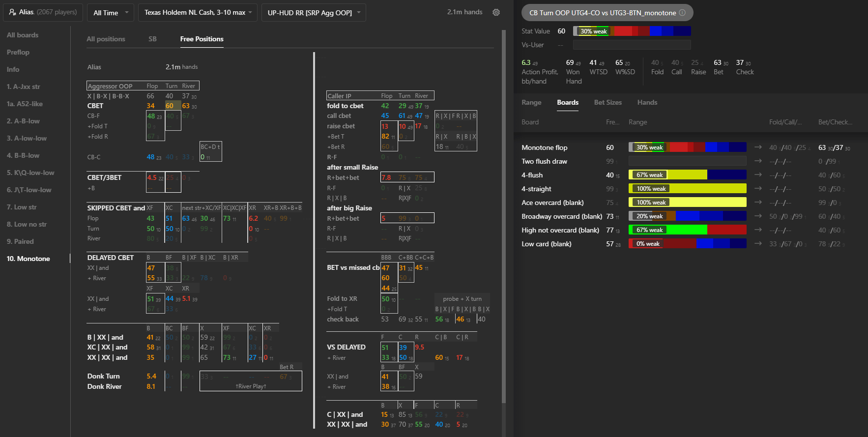
Task: Click the raise cbet Flop value 13
Action: pos(385,126)
